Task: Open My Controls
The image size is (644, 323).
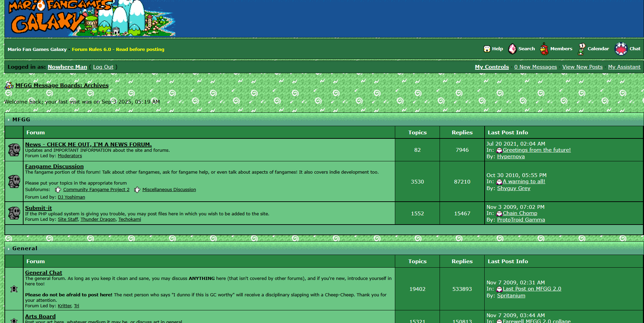Action: [x=492, y=67]
